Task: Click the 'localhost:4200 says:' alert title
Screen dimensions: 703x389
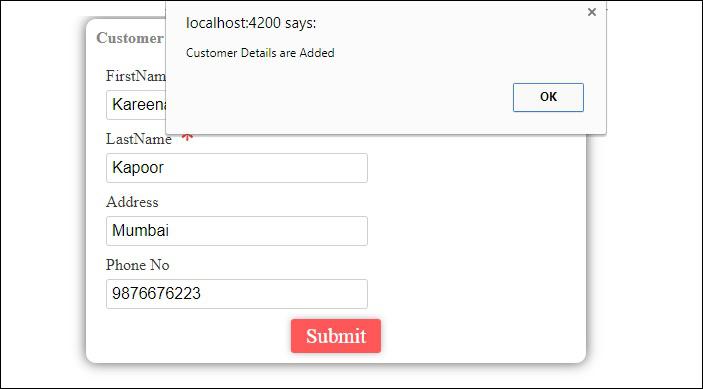Action: tap(251, 23)
